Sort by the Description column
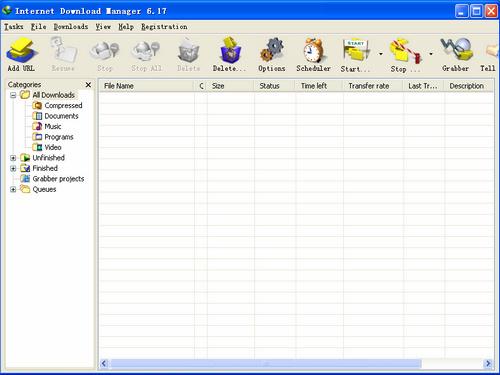 pyautogui.click(x=469, y=86)
